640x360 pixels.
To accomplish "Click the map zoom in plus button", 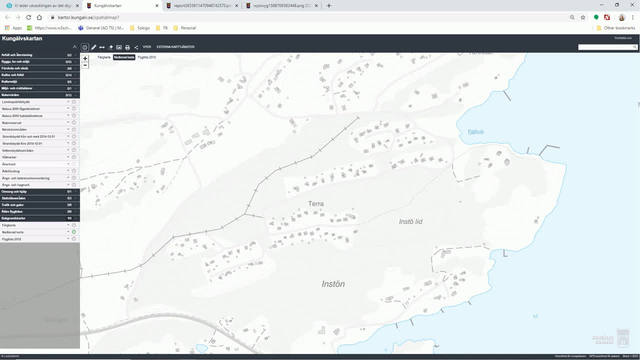I will click(x=85, y=59).
